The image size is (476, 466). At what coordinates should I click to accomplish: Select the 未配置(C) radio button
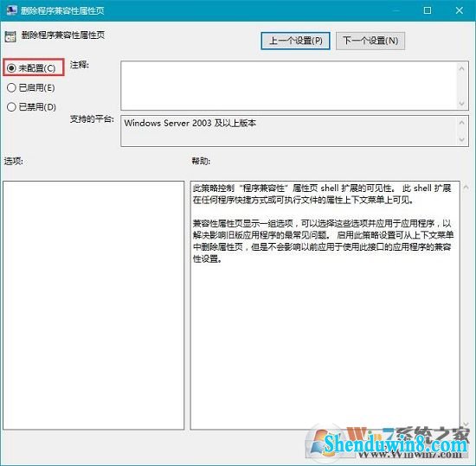[31, 68]
